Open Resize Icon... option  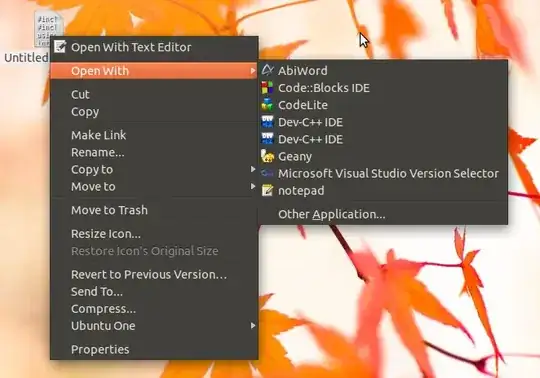[x=154, y=234]
